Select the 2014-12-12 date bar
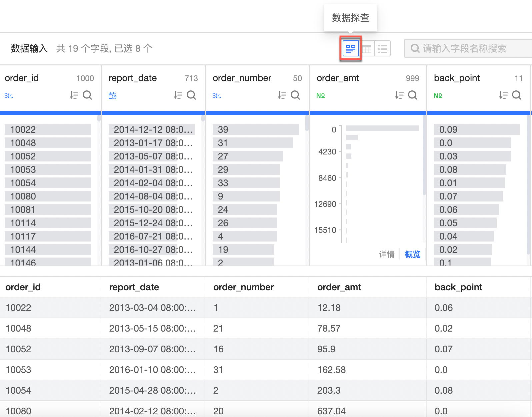The width and height of the screenshot is (532, 417). (x=152, y=129)
